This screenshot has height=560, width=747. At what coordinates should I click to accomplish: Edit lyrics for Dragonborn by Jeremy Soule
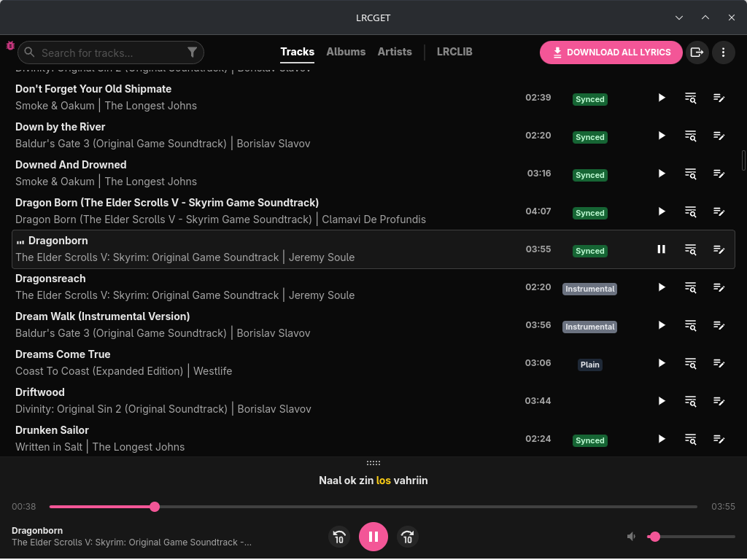(x=719, y=249)
